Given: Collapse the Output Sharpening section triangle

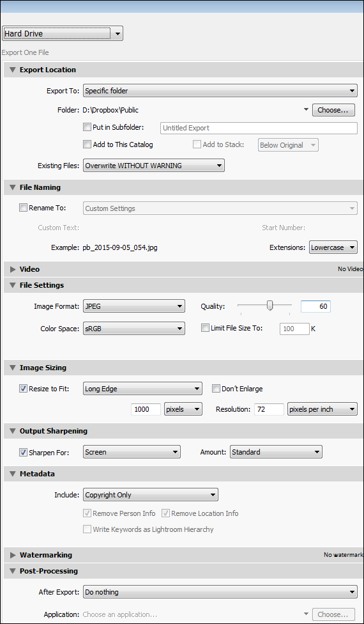Looking at the screenshot, I should [12, 431].
